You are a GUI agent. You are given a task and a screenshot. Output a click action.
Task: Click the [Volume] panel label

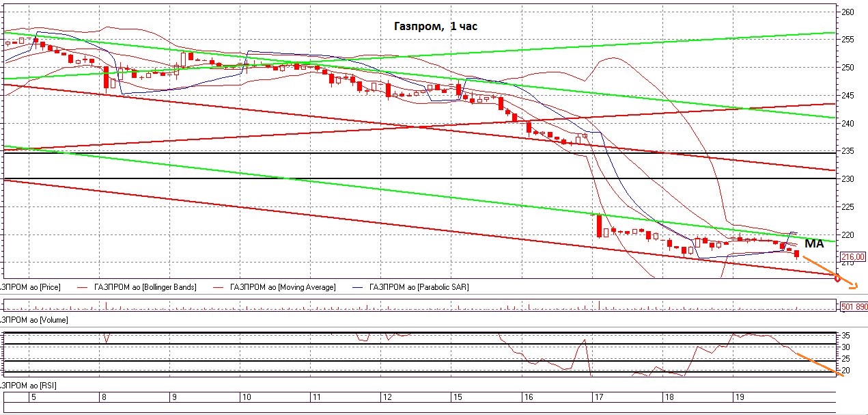[x=33, y=319]
